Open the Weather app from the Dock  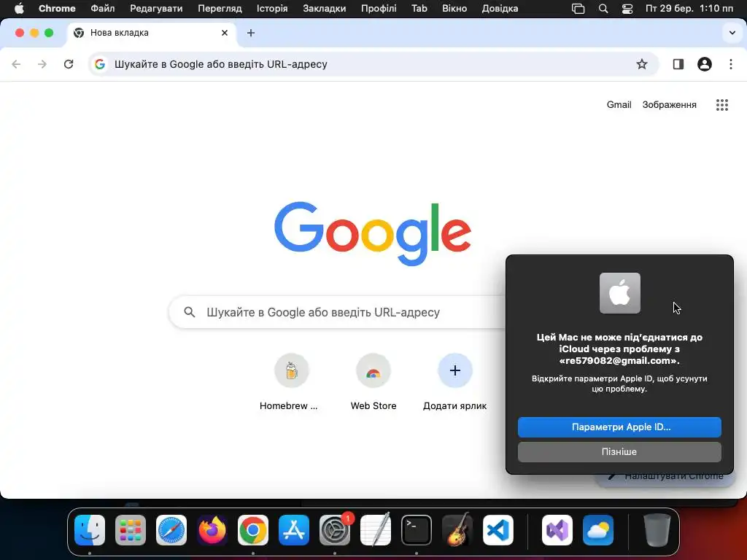coord(598,530)
